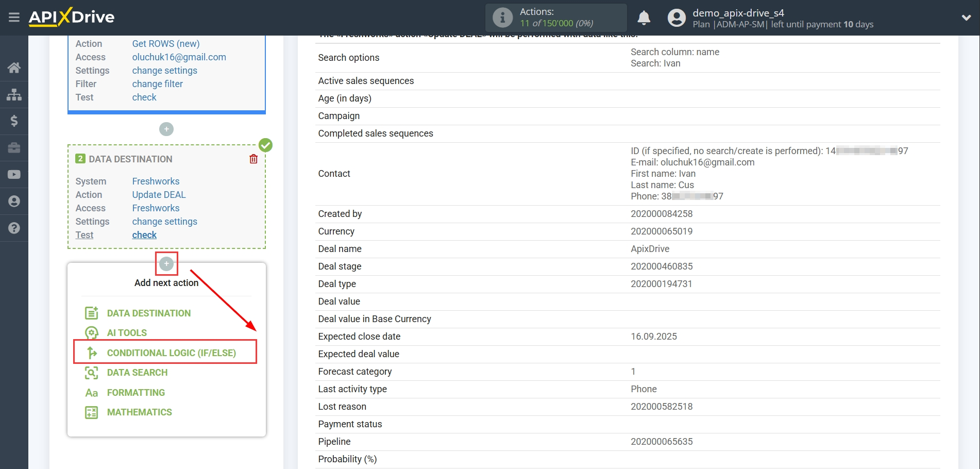Open help question mark icon

14,228
